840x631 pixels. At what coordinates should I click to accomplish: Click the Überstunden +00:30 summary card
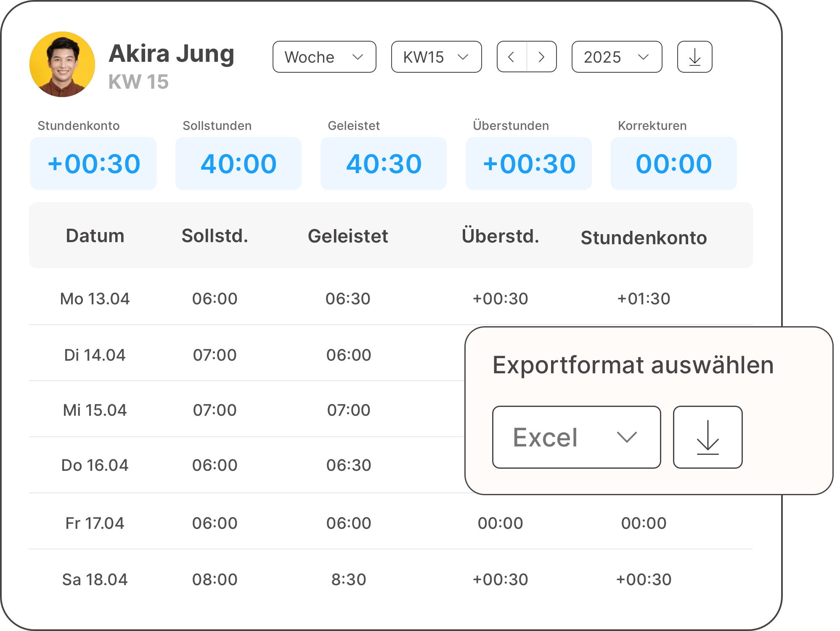(529, 164)
